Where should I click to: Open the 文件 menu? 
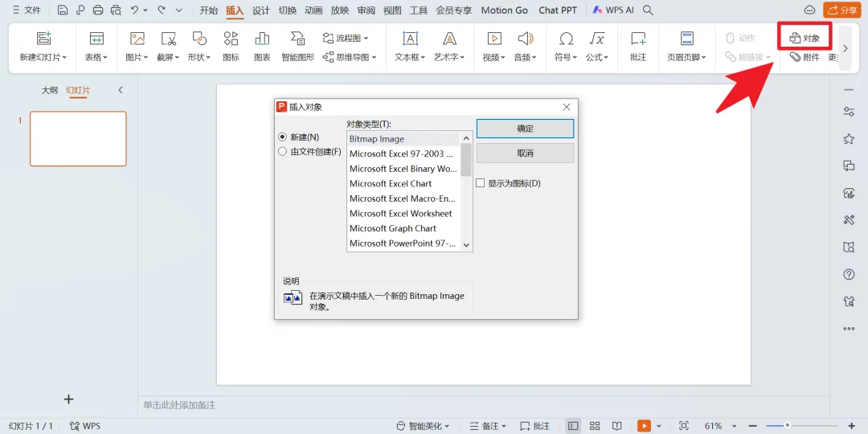point(27,10)
